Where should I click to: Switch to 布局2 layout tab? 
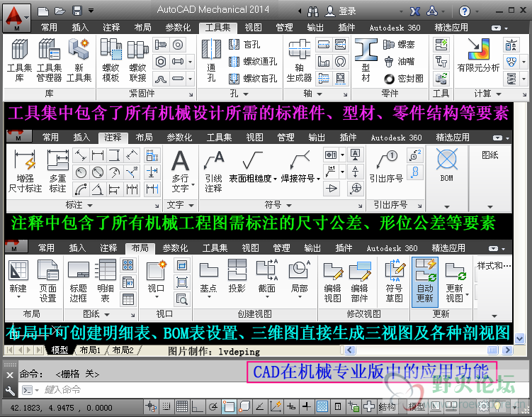(x=123, y=350)
